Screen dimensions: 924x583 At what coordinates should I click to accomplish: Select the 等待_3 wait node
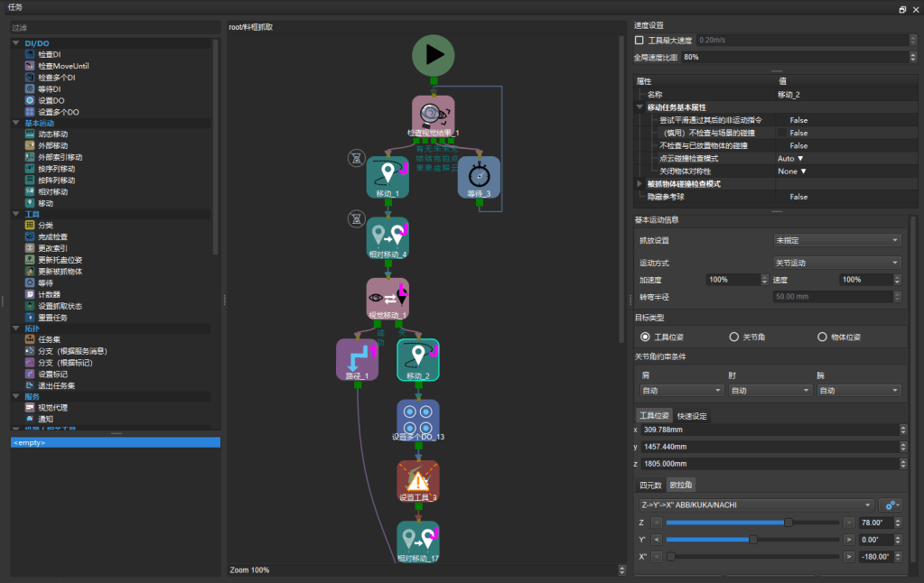[479, 176]
